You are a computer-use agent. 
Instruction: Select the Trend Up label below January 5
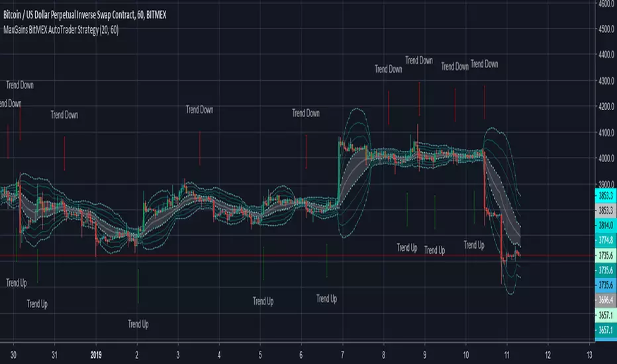coord(263,302)
